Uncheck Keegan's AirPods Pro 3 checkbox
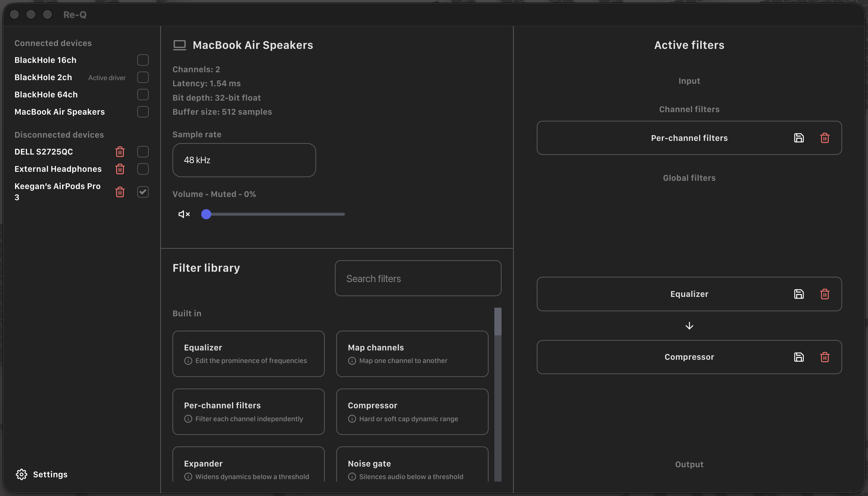 tap(143, 192)
